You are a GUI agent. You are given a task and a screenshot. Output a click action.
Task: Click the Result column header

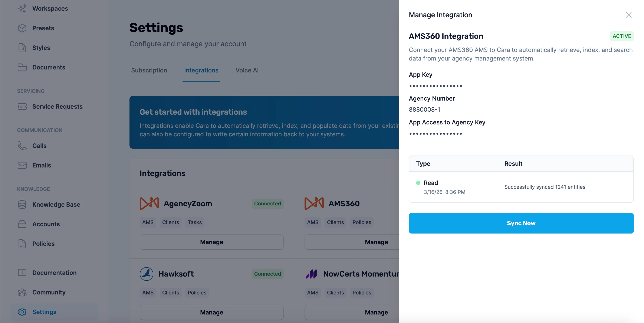[x=513, y=164]
